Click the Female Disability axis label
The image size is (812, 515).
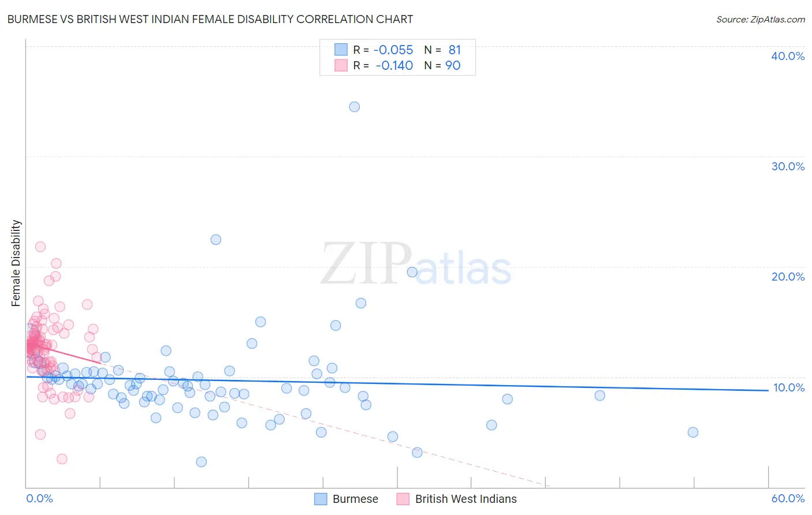point(16,263)
